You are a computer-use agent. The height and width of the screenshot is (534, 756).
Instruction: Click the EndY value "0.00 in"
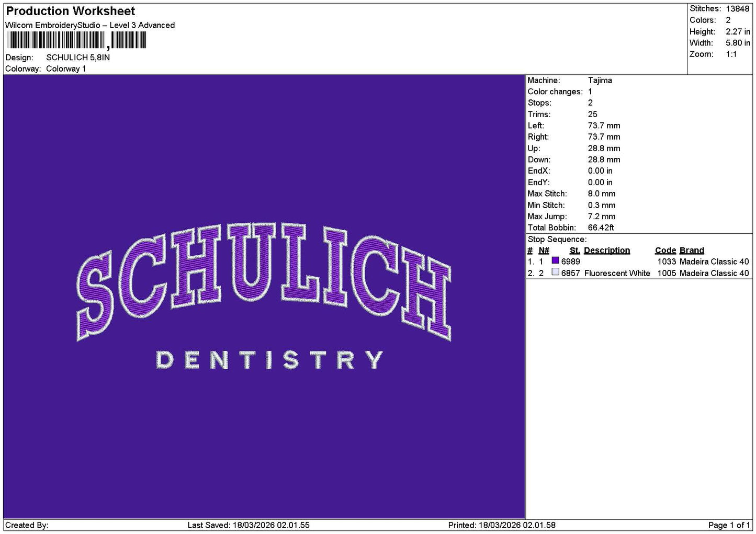pos(600,183)
